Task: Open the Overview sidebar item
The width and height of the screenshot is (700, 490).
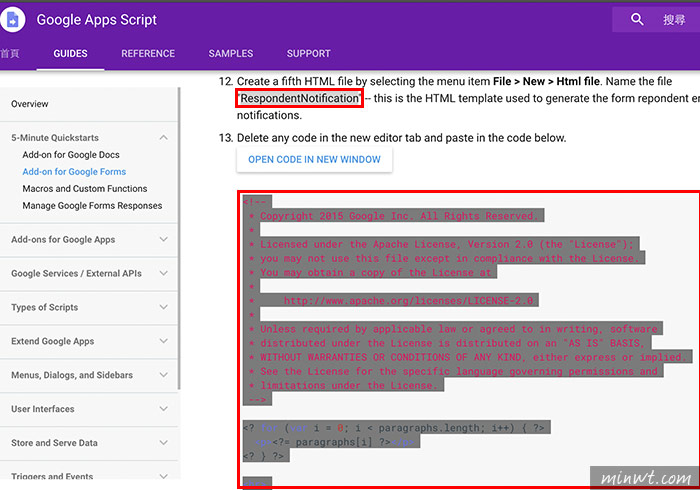Action: (29, 104)
